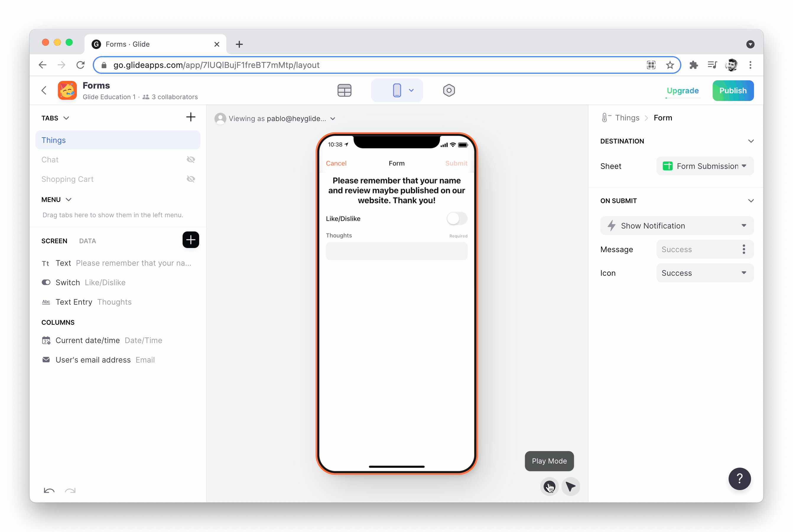Click the Redo arrow
This screenshot has height=532, width=793.
70,490
